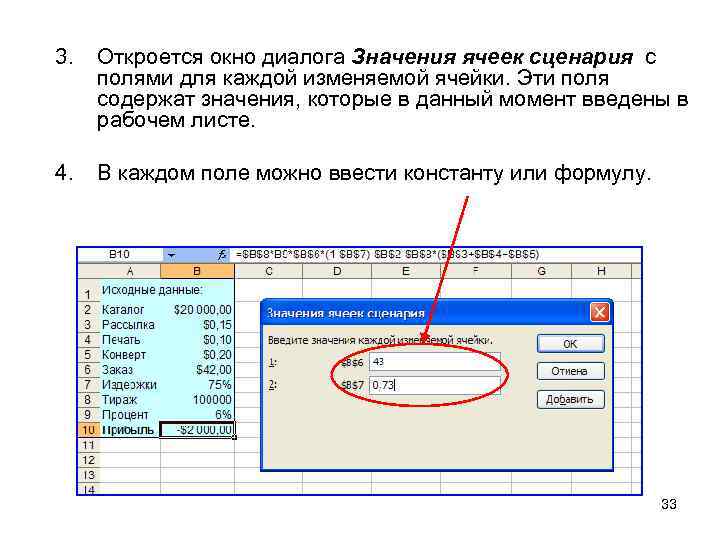Image resolution: width=720 pixels, height=540 pixels.
Task: Select column C header
Action: (x=269, y=271)
